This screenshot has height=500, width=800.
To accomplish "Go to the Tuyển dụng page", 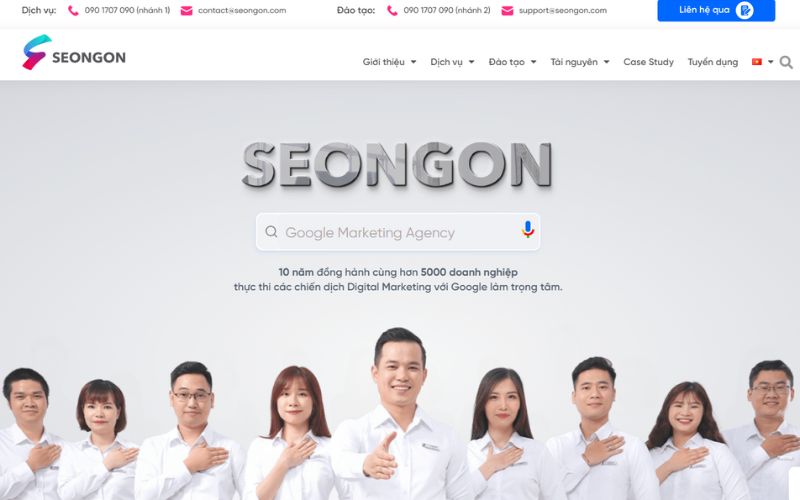I will click(x=713, y=62).
